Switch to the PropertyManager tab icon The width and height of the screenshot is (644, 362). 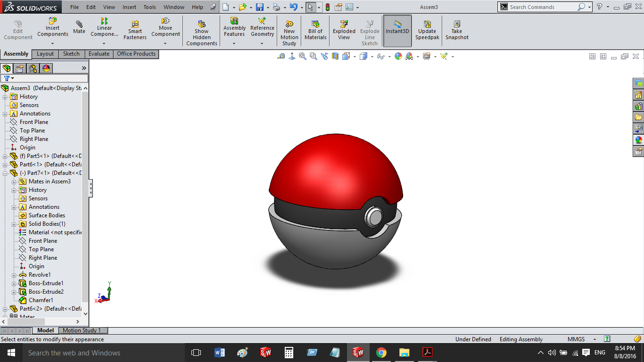[20, 68]
